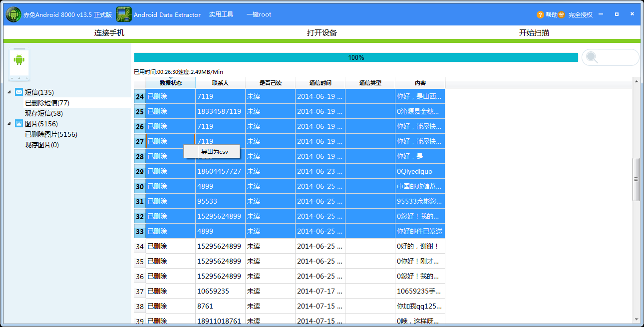Click the crown authorization icon
Screen dimensions: 644x327
click(x=562, y=15)
